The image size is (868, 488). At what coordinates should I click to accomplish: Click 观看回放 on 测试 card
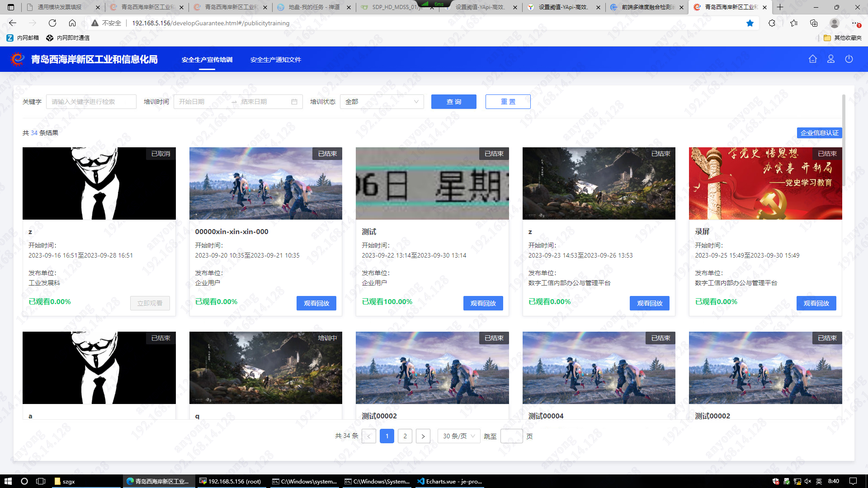(x=483, y=303)
